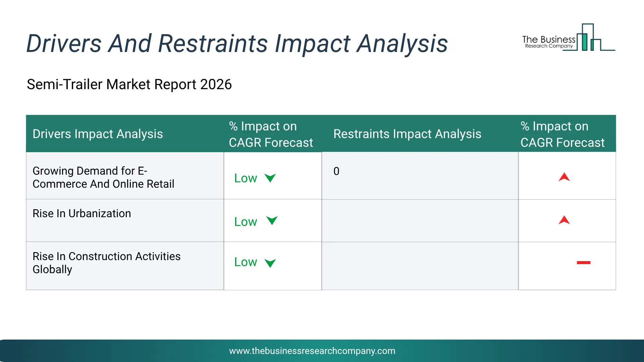This screenshot has width=644, height=362.
Task: Click Low text in Construction Activities row
Action: click(246, 262)
